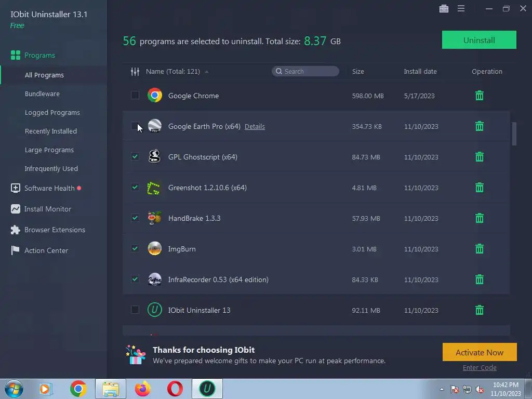Viewport: 532px width, 399px height.
Task: Click the GPL Ghostscript program icon
Action: [x=154, y=156]
